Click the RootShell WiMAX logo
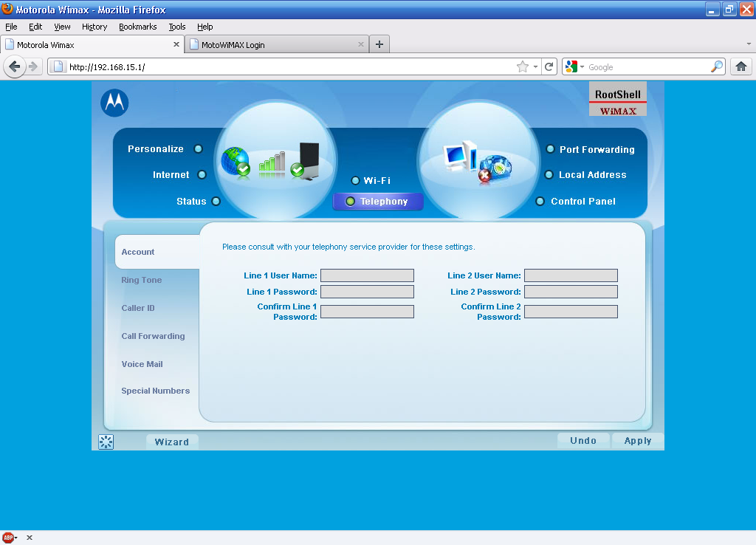Viewport: 756px width, 545px height. tap(618, 99)
